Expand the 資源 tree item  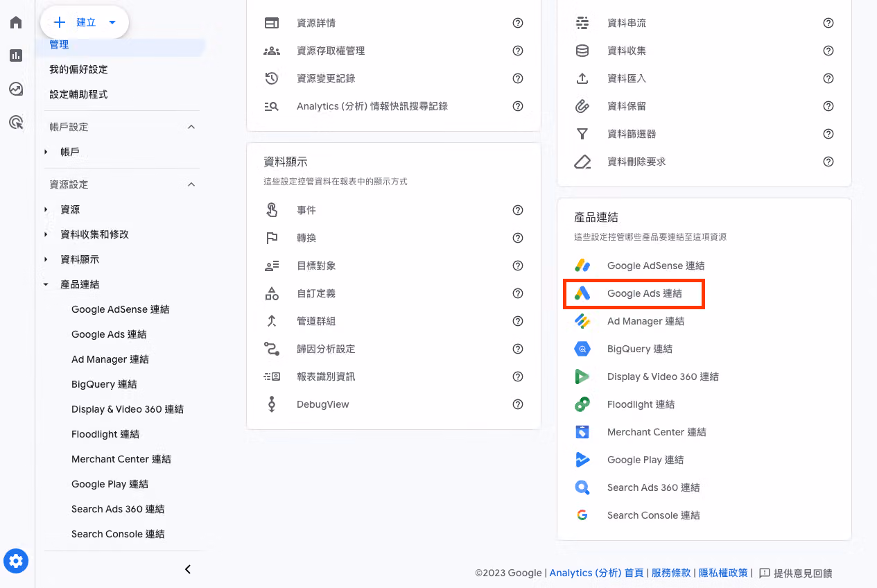(x=46, y=209)
